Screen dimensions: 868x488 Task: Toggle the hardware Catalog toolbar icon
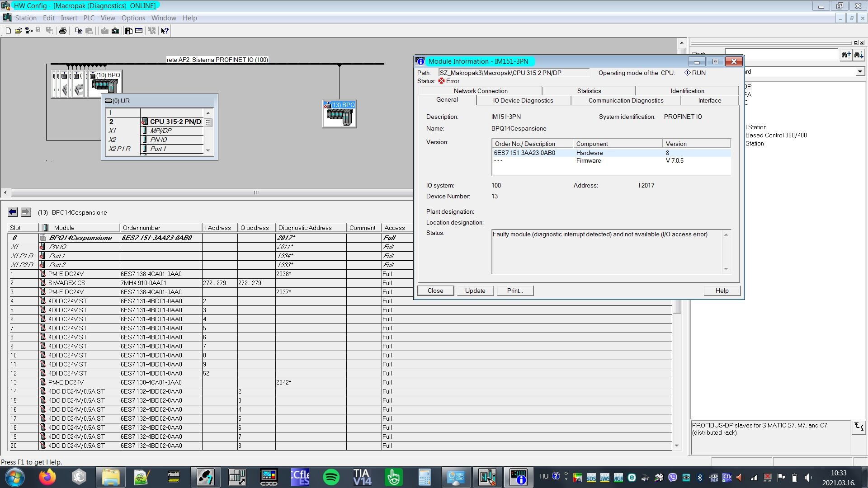129,31
